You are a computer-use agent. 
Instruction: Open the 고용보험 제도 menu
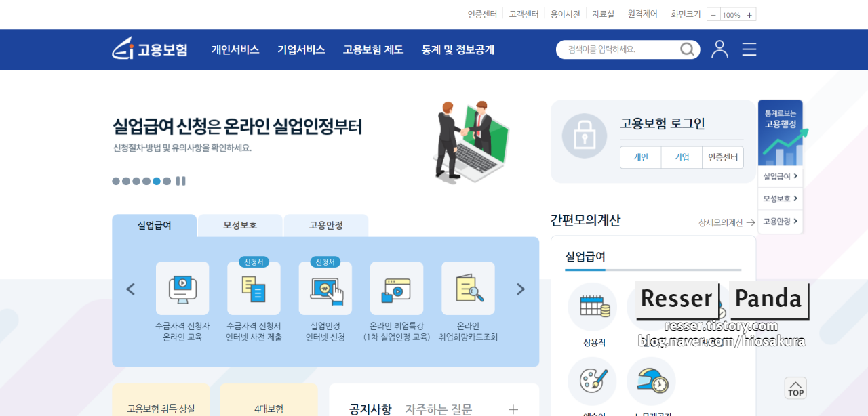(x=373, y=49)
